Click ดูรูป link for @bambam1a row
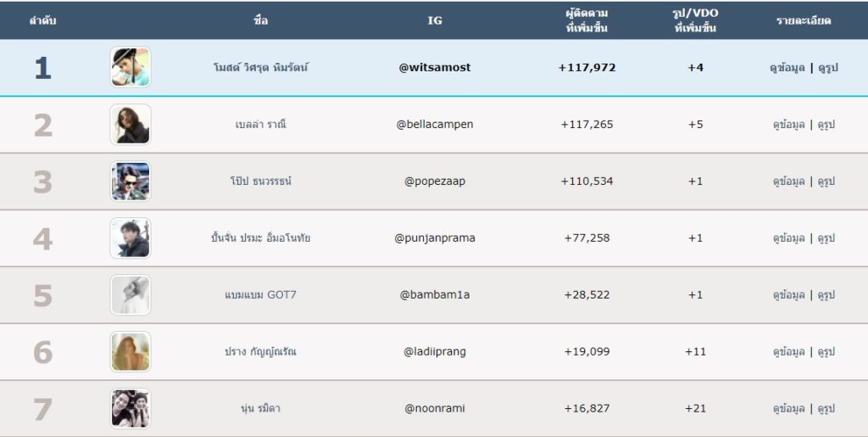Screen dimensions: 868x437 826,295
